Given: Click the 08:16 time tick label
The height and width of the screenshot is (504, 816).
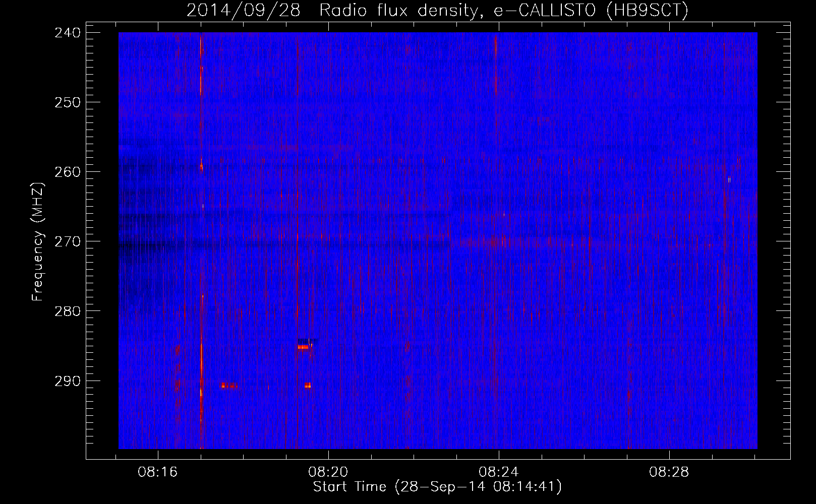Looking at the screenshot, I should 158,472.
